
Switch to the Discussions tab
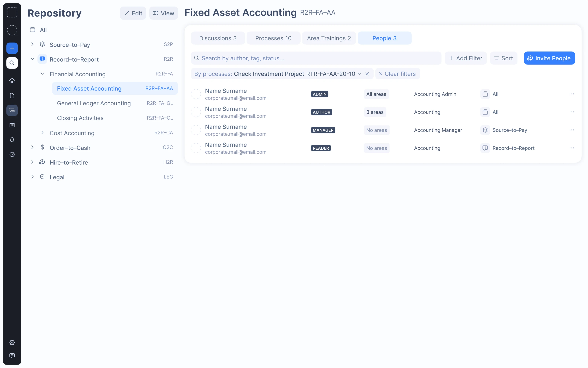coord(218,38)
